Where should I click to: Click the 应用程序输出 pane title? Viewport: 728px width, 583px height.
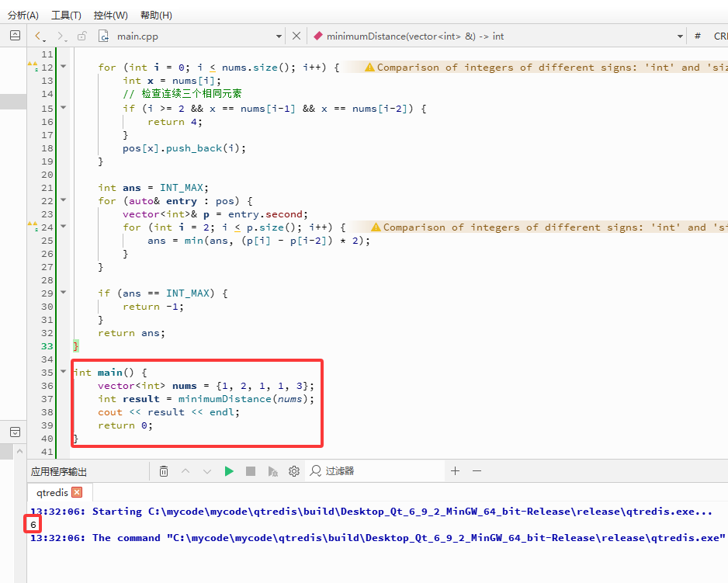click(59, 471)
